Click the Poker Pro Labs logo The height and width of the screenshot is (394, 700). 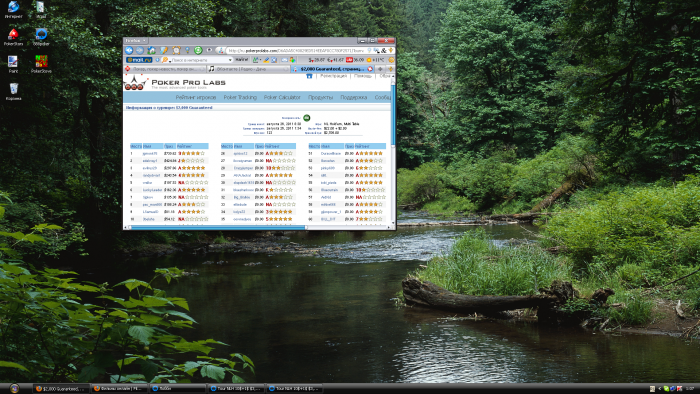175,83
